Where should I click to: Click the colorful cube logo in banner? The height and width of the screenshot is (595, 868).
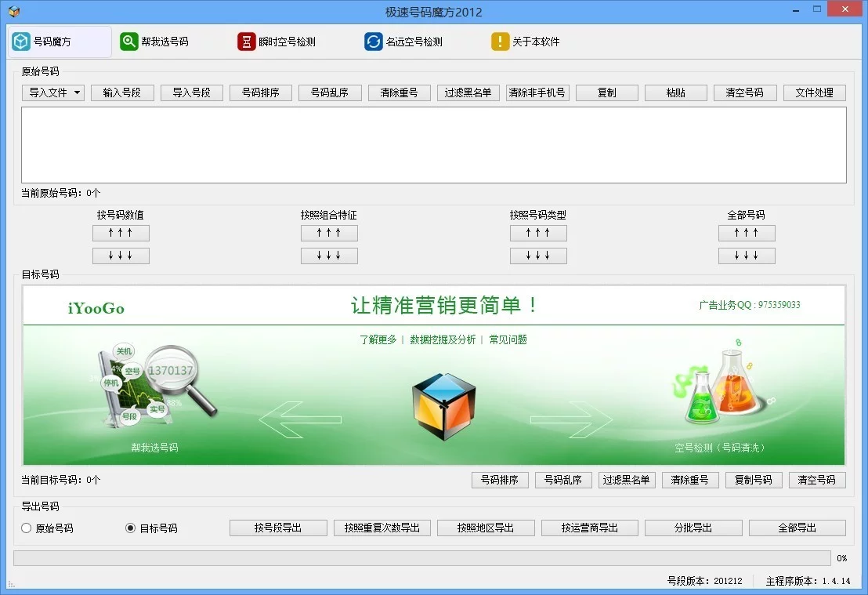click(x=444, y=407)
